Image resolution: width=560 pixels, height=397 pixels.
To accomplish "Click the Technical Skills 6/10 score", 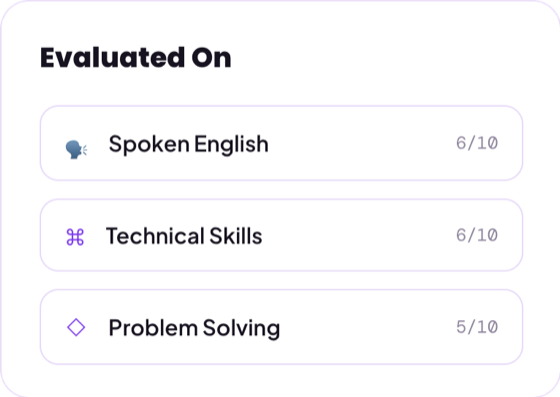I will click(x=477, y=235).
